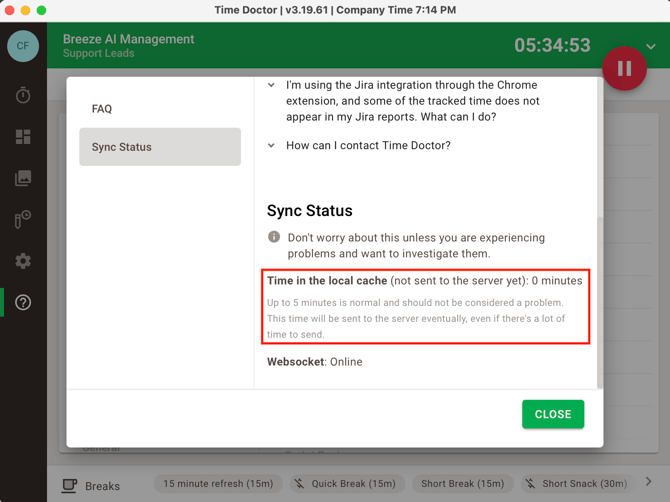Viewport: 670px width, 502px height.
Task: Click the macOS green fullscreen button
Action: (41, 10)
